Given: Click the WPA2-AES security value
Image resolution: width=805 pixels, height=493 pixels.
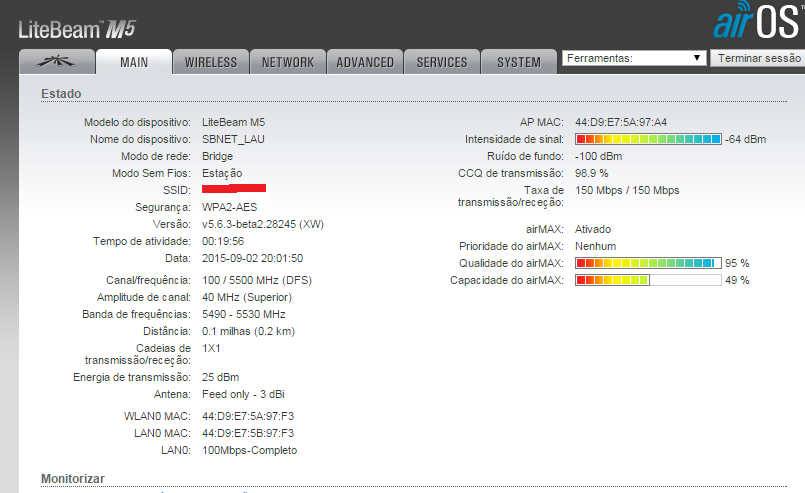Looking at the screenshot, I should pyautogui.click(x=229, y=207).
